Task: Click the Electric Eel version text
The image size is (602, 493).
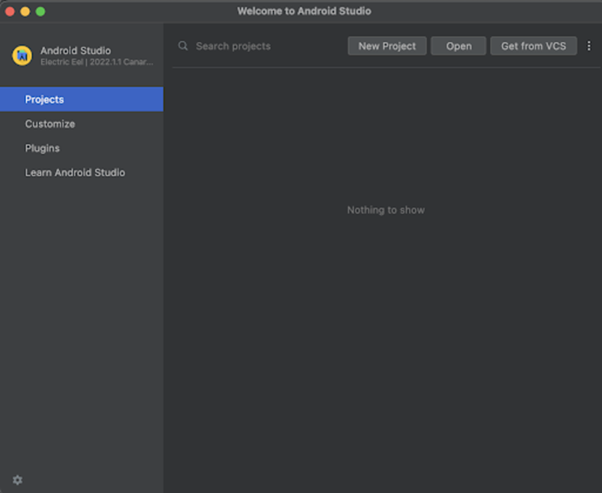Action: tap(97, 62)
